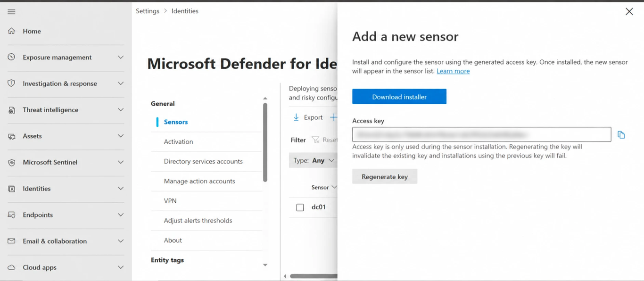Expand Threat intelligence chevron
Image resolution: width=644 pixels, height=281 pixels.
(121, 110)
